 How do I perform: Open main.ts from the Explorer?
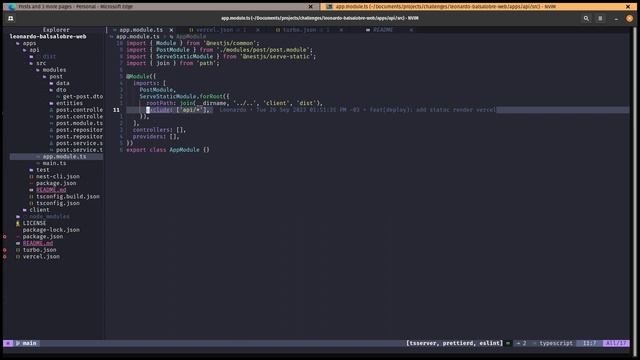(x=54, y=163)
